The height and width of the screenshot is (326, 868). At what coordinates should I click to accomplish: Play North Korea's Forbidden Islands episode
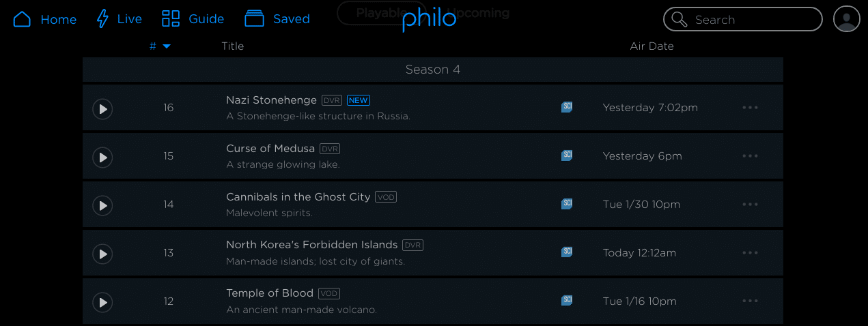[102, 254]
